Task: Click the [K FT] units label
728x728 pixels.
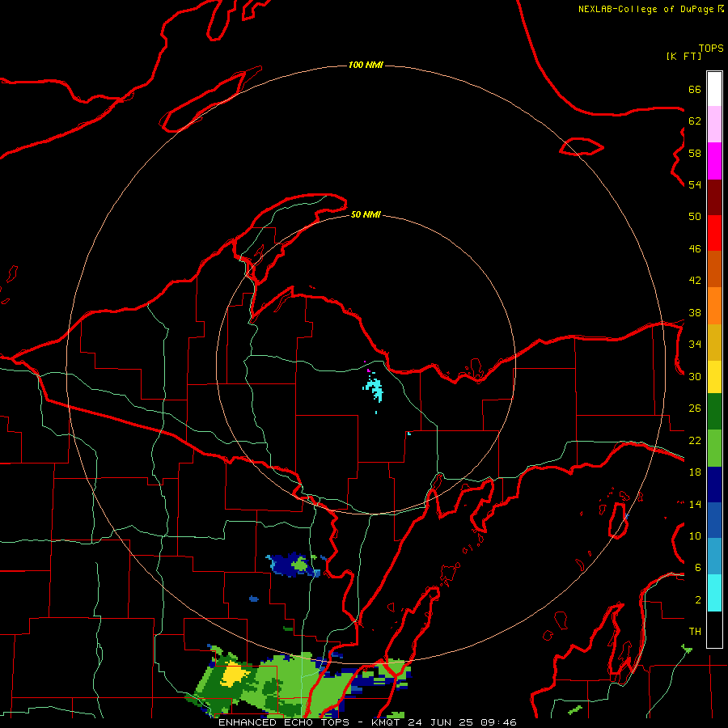Action: [684, 56]
